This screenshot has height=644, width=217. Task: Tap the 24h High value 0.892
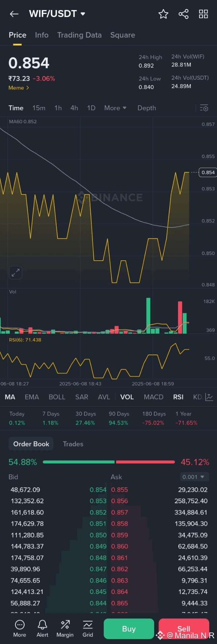click(x=146, y=66)
